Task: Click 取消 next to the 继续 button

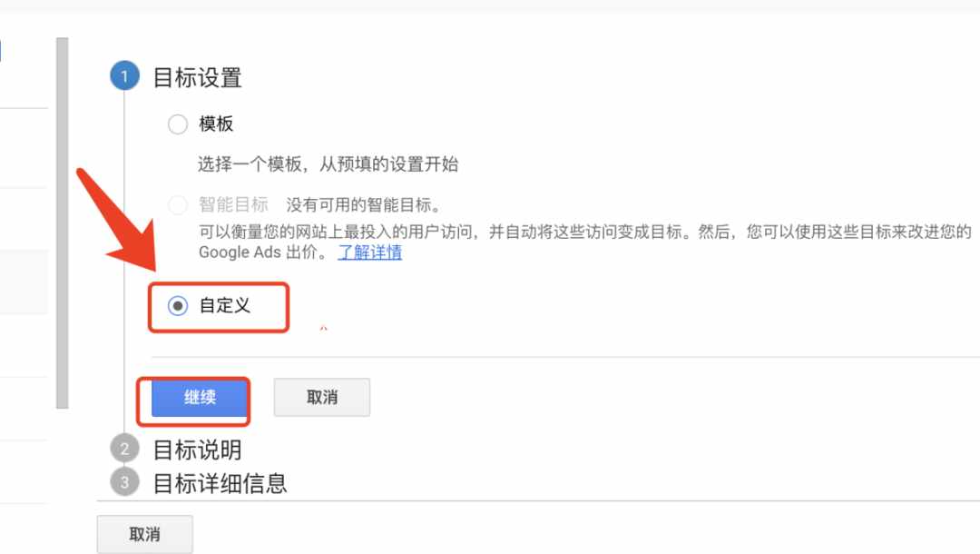Action: coord(322,397)
